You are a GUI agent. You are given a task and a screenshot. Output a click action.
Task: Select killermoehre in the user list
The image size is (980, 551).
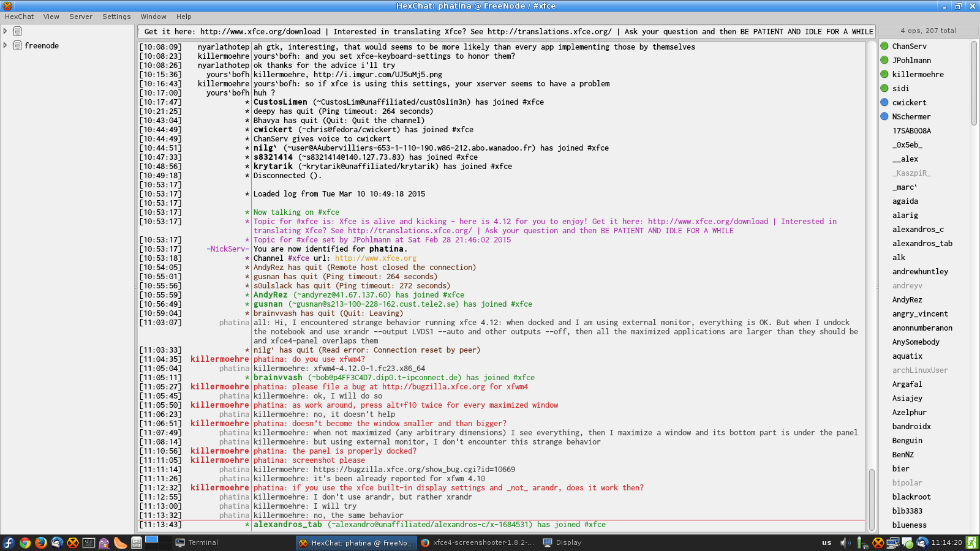[918, 75]
